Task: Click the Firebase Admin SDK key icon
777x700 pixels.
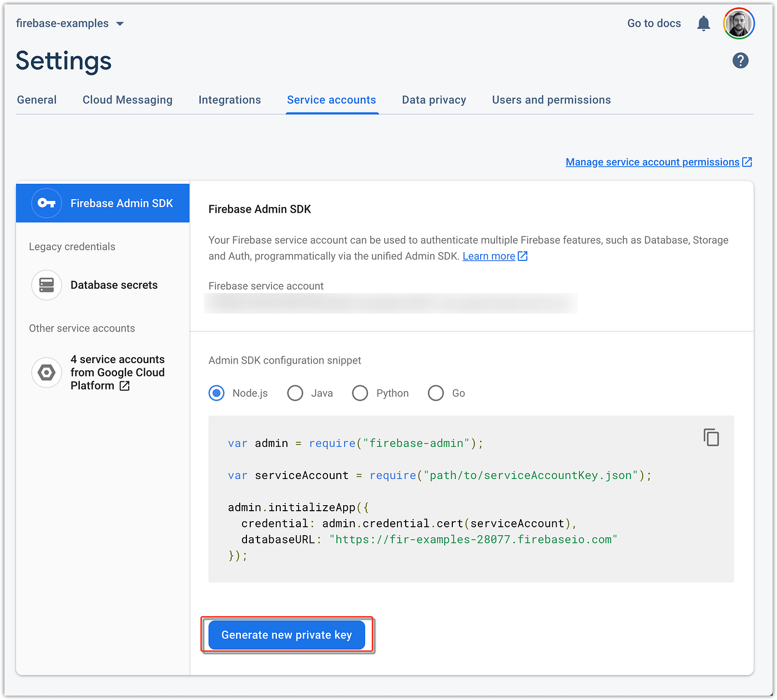Action: [x=47, y=203]
